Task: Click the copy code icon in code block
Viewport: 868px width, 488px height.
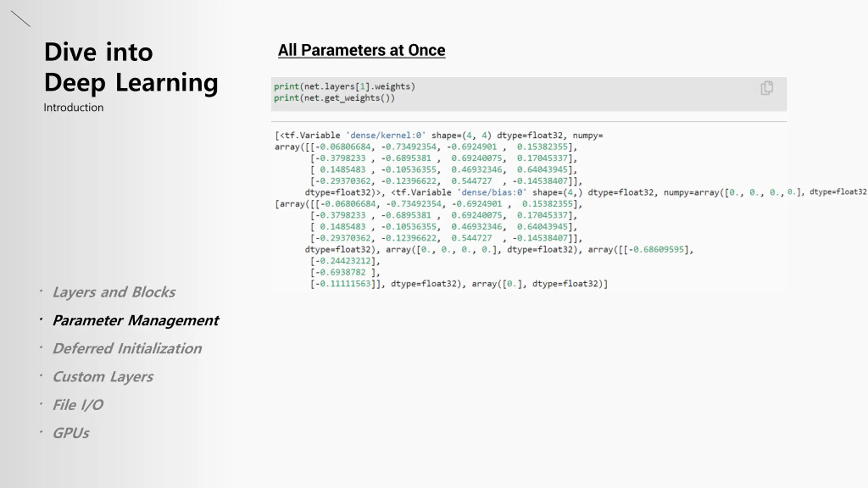Action: coord(767,88)
